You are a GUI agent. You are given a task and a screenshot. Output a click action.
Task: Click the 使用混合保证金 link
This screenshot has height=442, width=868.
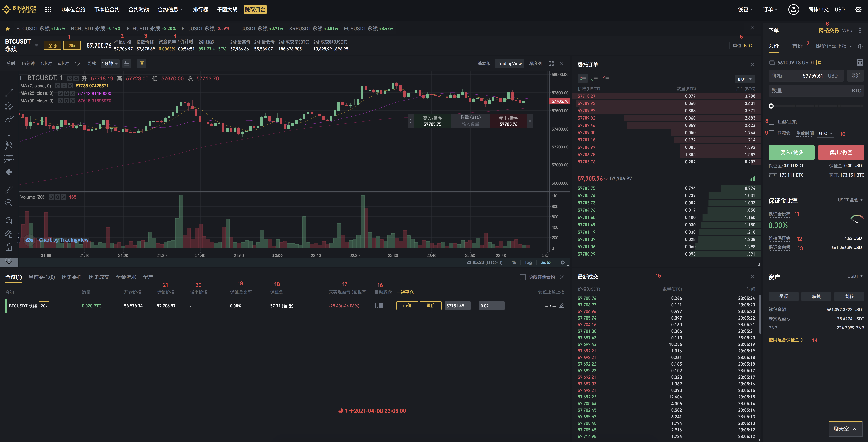pos(786,340)
